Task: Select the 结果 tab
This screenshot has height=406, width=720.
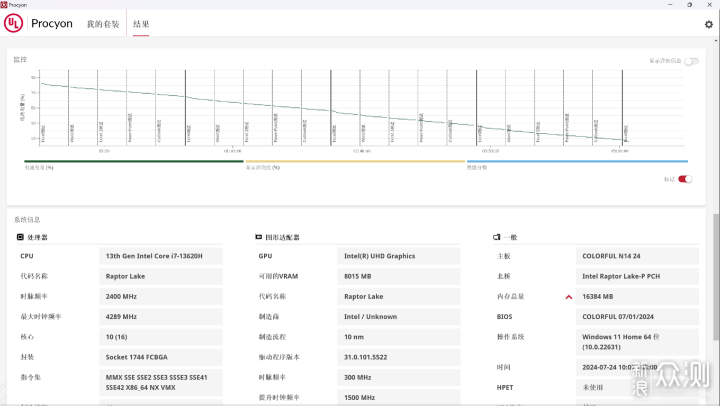Action: point(141,24)
